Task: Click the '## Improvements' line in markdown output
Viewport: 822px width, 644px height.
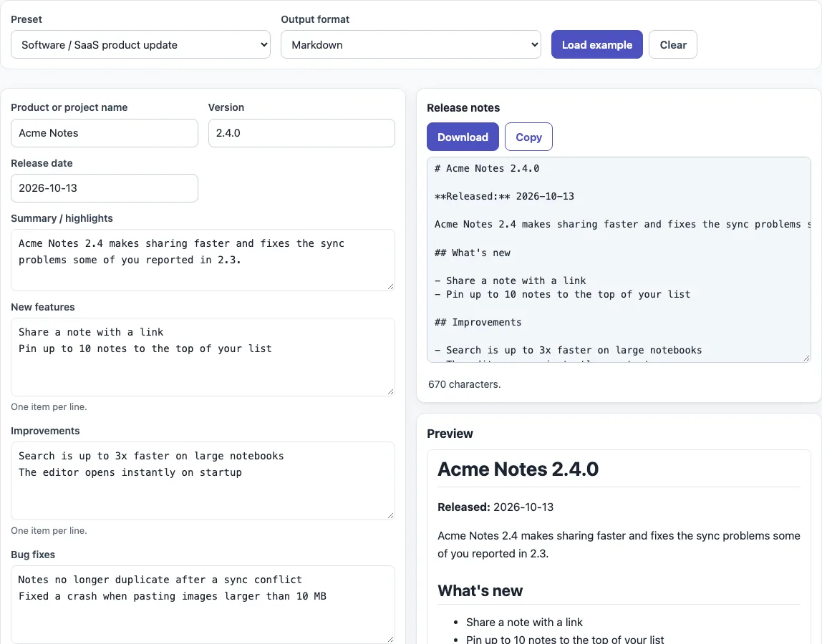Action: (478, 322)
